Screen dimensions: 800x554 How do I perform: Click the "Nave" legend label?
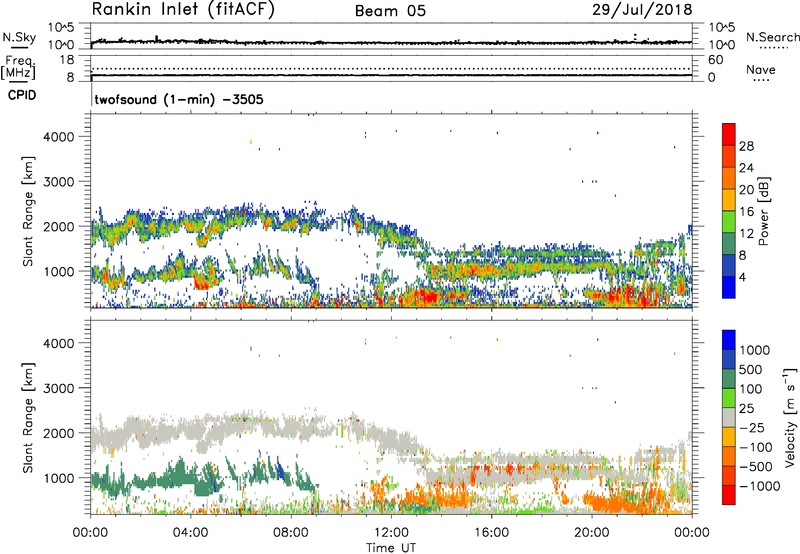tap(761, 69)
